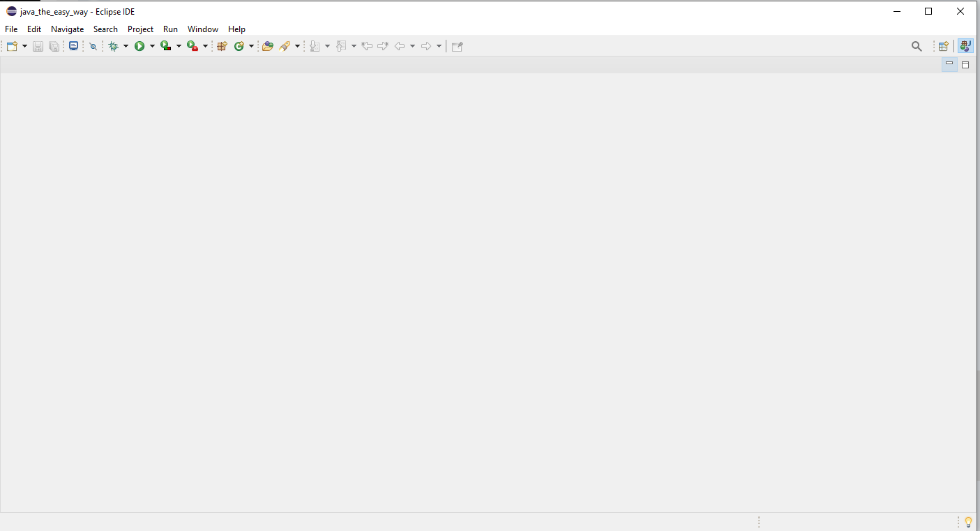Click the Open Type folder icon
This screenshot has height=531, width=980.
pos(267,46)
